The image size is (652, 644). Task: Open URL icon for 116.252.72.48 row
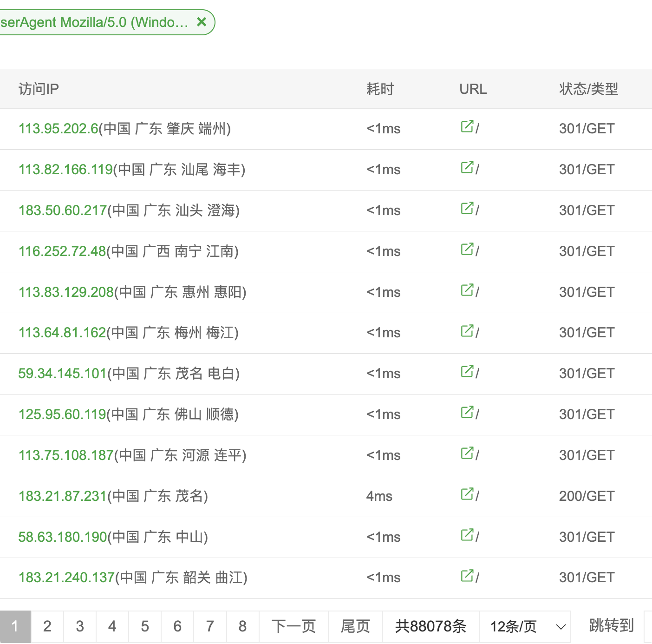tap(467, 249)
